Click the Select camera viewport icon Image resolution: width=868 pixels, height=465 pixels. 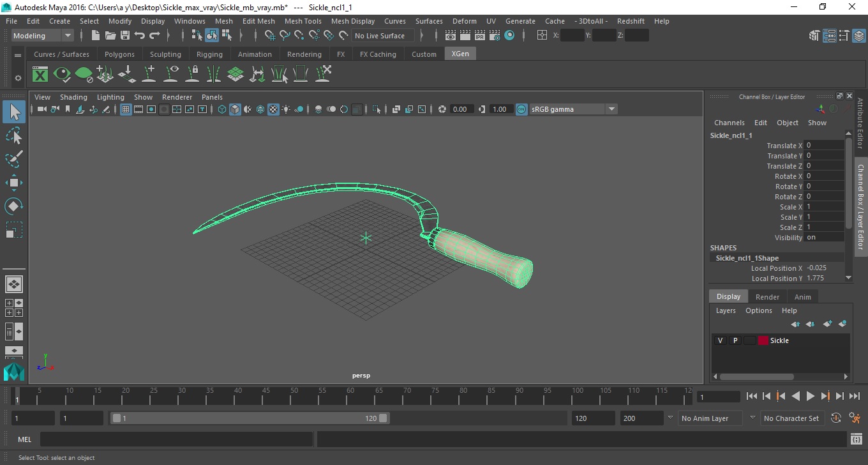41,109
